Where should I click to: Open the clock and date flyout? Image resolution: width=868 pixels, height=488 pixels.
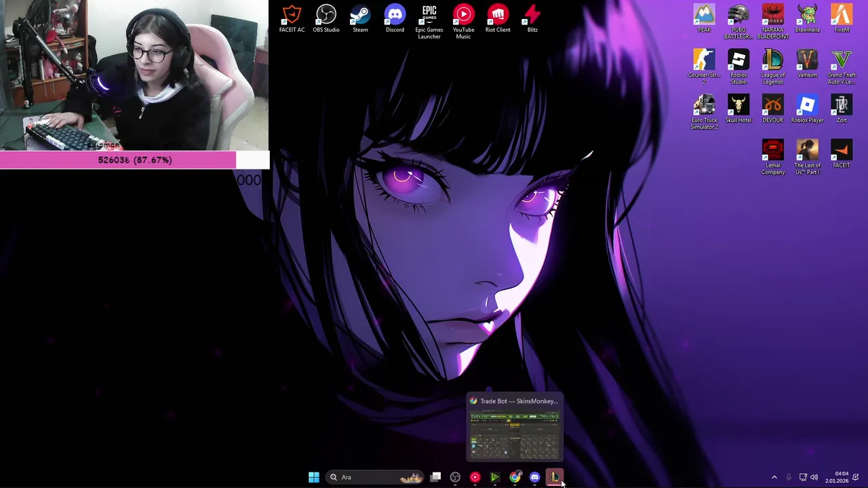pos(837,477)
